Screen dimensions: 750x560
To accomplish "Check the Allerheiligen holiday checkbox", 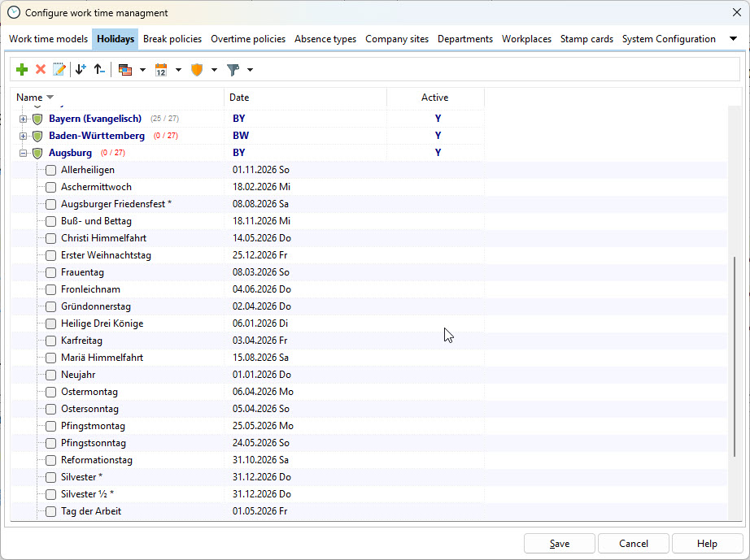I will pos(51,170).
